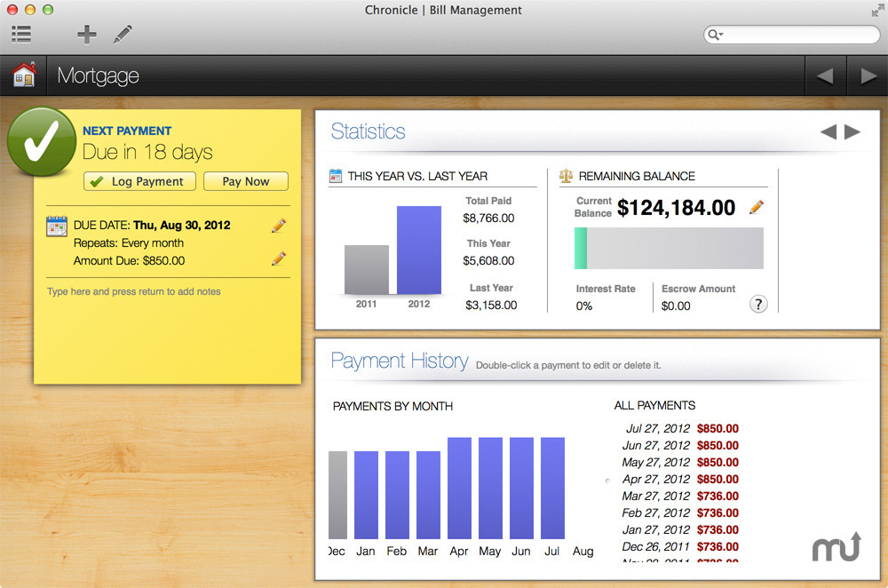Open the search magnifier dropdown
The width and height of the screenshot is (888, 588).
(x=715, y=35)
